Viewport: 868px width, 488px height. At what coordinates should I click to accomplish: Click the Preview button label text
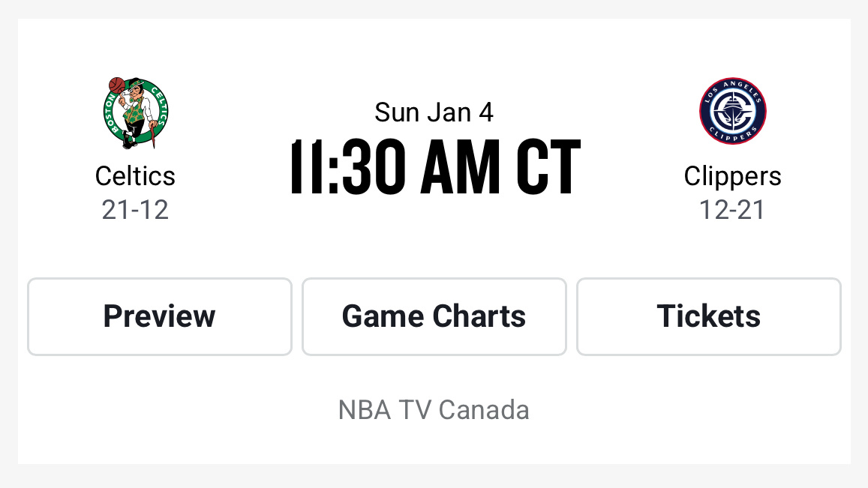159,316
